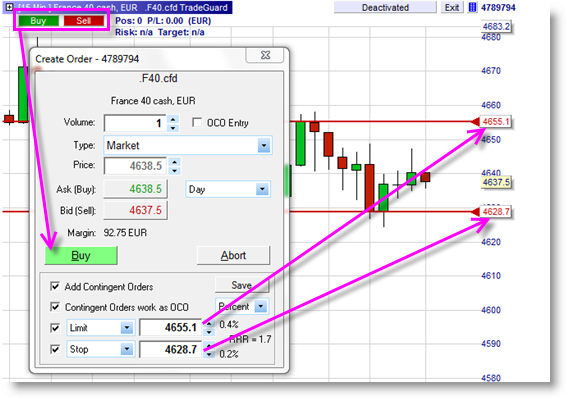Uncheck the Limit contingent order checkbox
The image size is (566, 398).
pos(55,328)
